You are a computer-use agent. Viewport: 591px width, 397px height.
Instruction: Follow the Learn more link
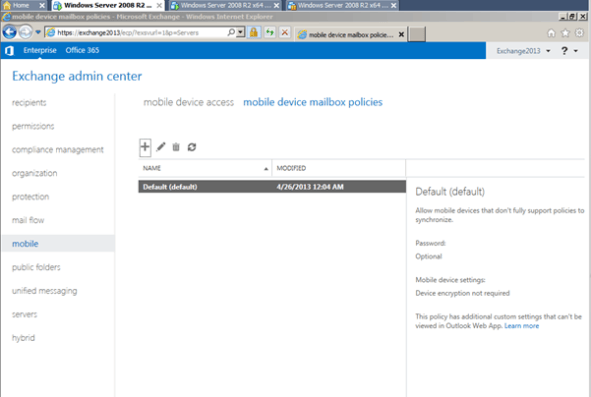(x=522, y=326)
